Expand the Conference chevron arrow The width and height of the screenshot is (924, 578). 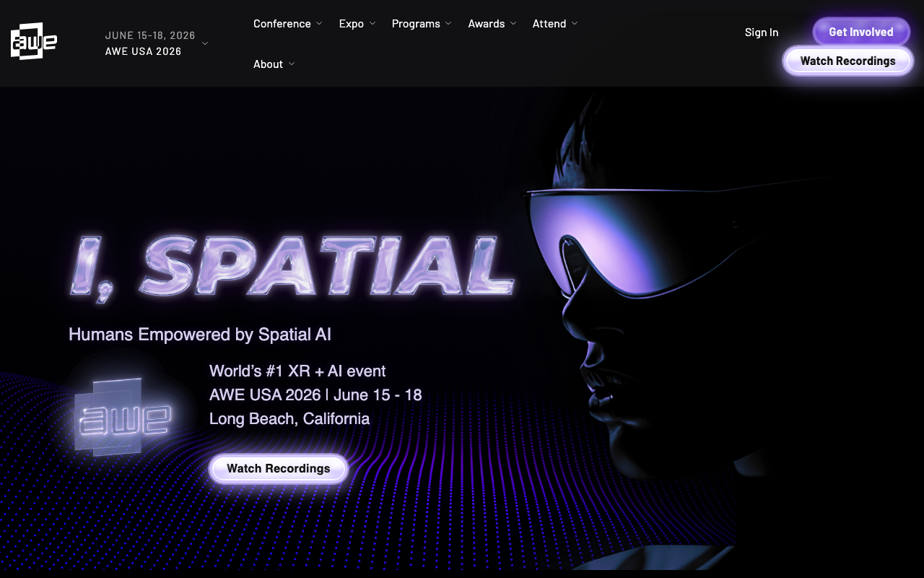point(319,24)
